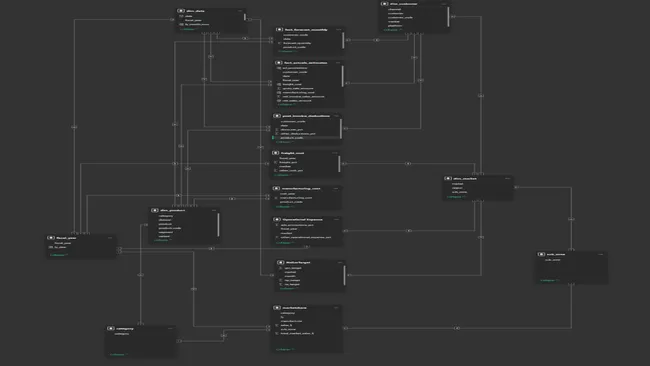Collapse the dim_date table card
Screen dimensions: 650x366
[189, 29]
